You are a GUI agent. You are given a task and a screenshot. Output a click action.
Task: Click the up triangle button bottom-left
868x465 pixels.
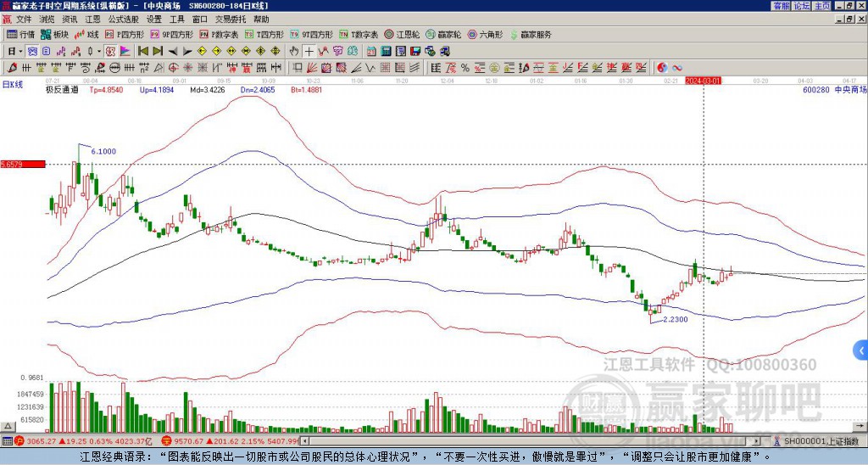(8, 426)
